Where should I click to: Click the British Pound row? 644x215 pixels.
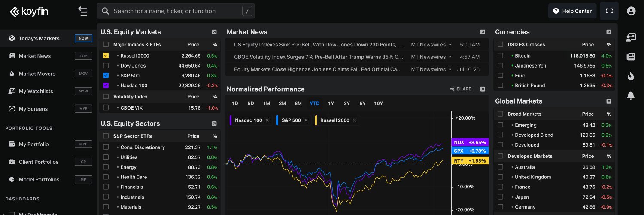(x=554, y=86)
